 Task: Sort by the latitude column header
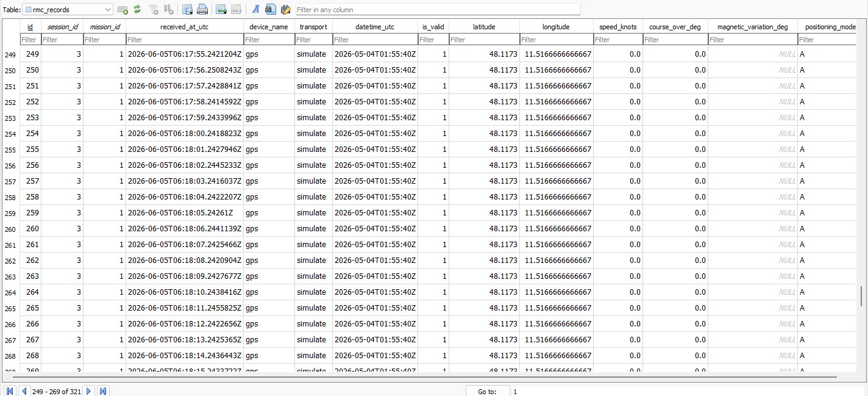coord(484,27)
